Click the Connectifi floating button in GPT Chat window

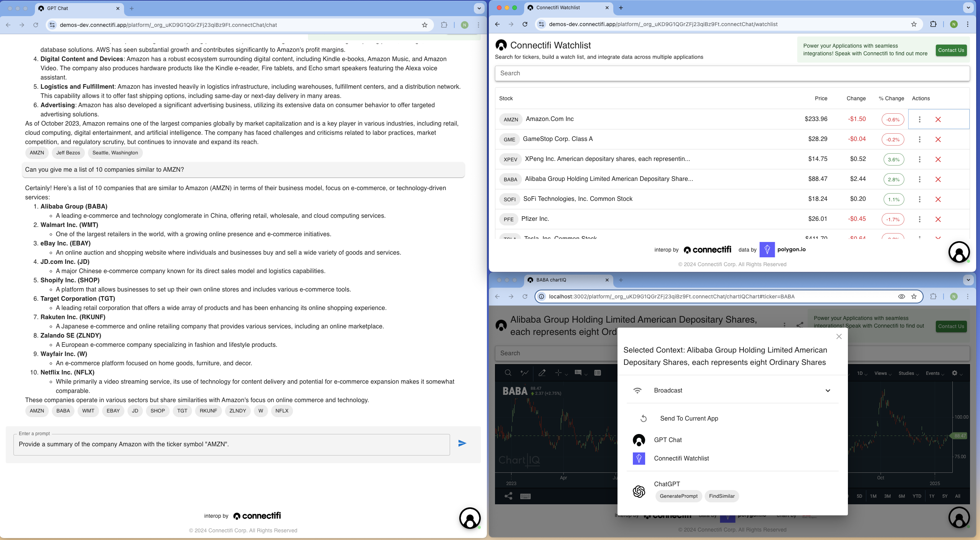tap(470, 518)
